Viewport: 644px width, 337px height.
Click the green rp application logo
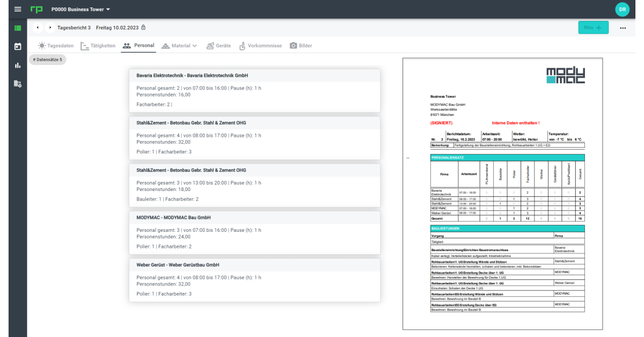click(x=37, y=10)
